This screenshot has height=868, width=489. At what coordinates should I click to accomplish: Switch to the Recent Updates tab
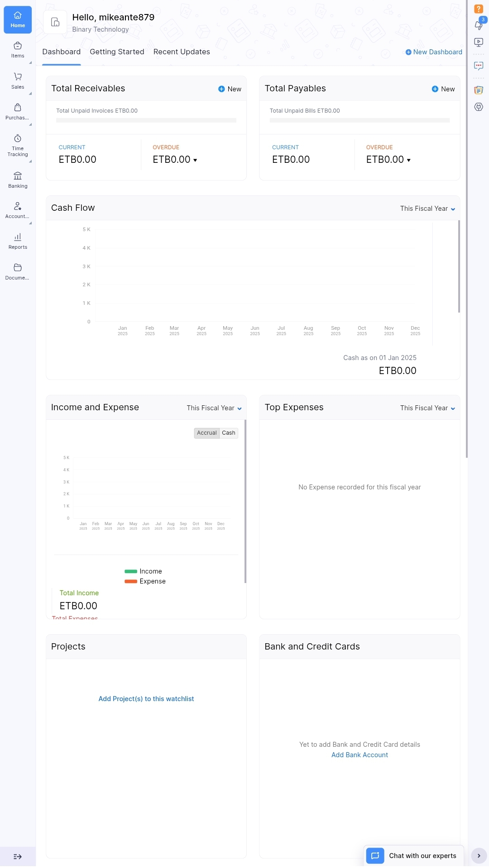pos(182,52)
